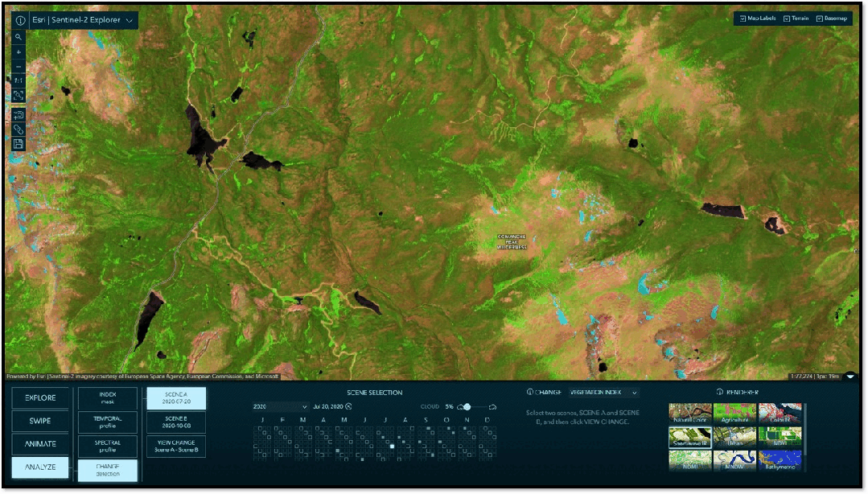
Task: Expand the Sentinel-2 Explorer title dropdown
Action: (130, 21)
